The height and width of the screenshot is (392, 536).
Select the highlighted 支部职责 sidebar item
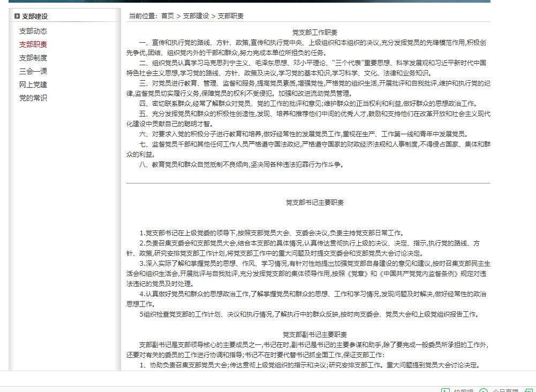pos(33,45)
